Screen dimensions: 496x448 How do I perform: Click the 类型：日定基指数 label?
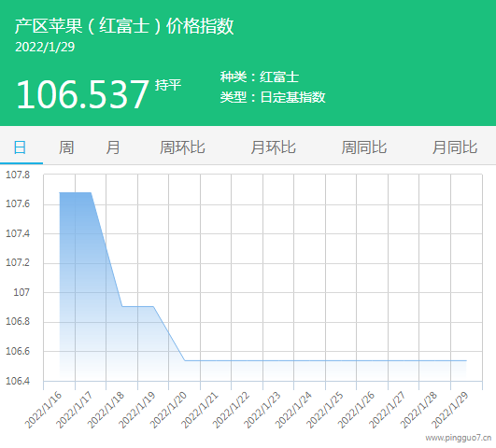[273, 97]
